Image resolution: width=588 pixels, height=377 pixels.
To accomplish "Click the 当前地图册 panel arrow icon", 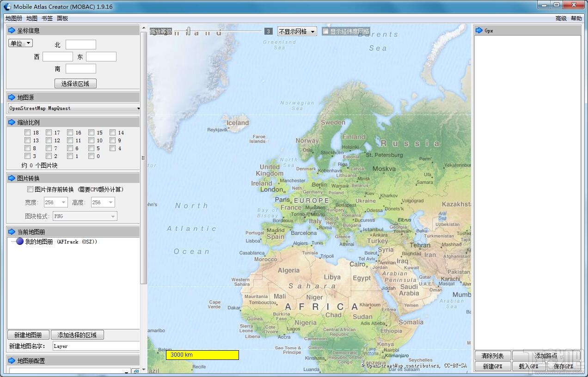I will 12,232.
